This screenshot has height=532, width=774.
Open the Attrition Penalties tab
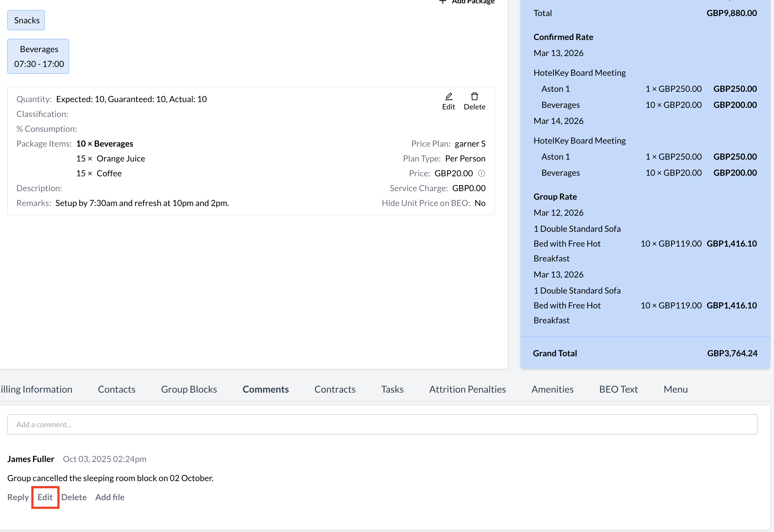[x=467, y=389]
